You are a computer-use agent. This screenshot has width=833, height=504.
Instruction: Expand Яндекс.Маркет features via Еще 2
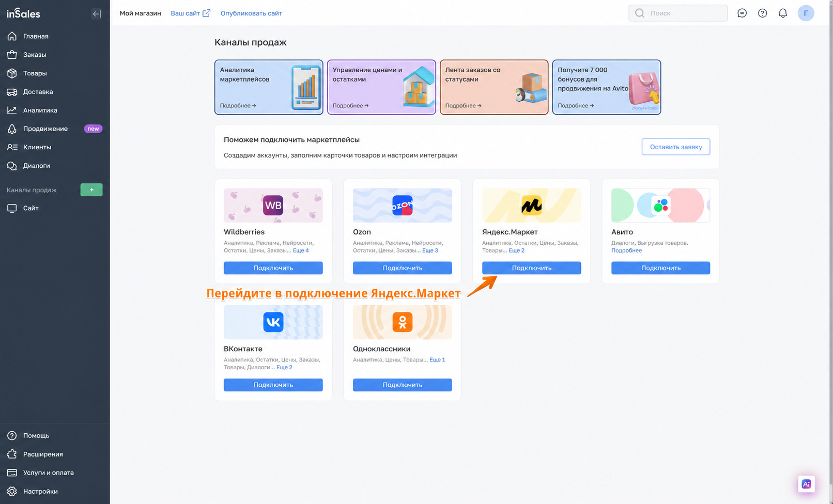point(516,250)
